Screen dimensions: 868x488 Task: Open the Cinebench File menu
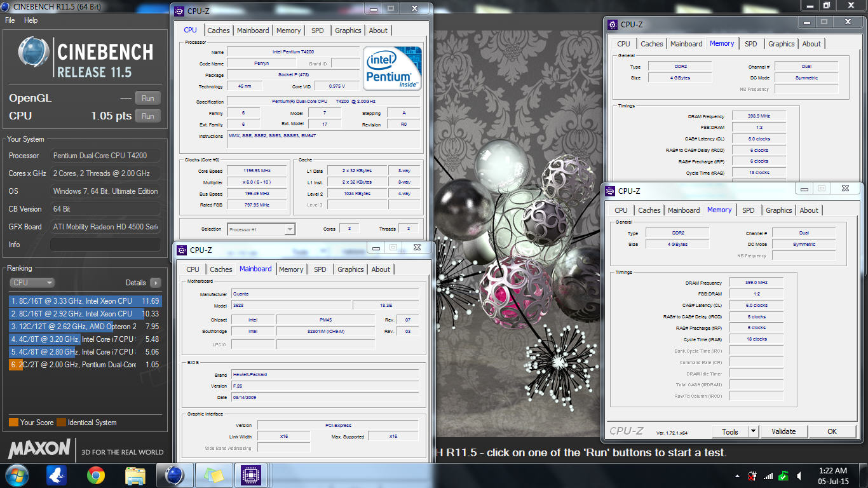click(x=10, y=20)
